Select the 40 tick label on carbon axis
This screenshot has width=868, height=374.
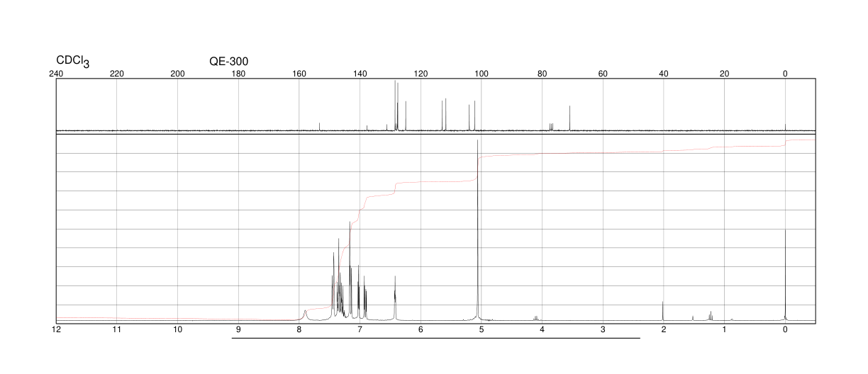coord(664,74)
